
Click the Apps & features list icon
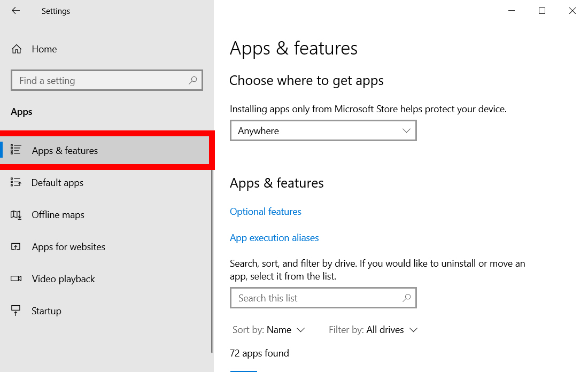tap(16, 150)
